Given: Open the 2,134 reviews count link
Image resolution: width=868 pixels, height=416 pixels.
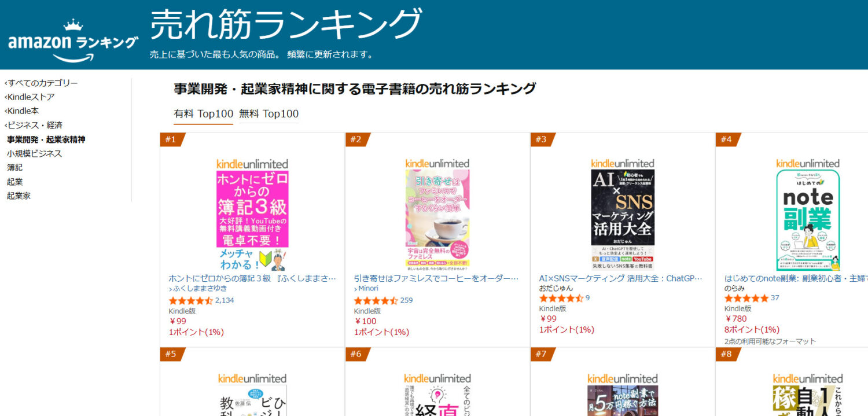Looking at the screenshot, I should pos(225,300).
